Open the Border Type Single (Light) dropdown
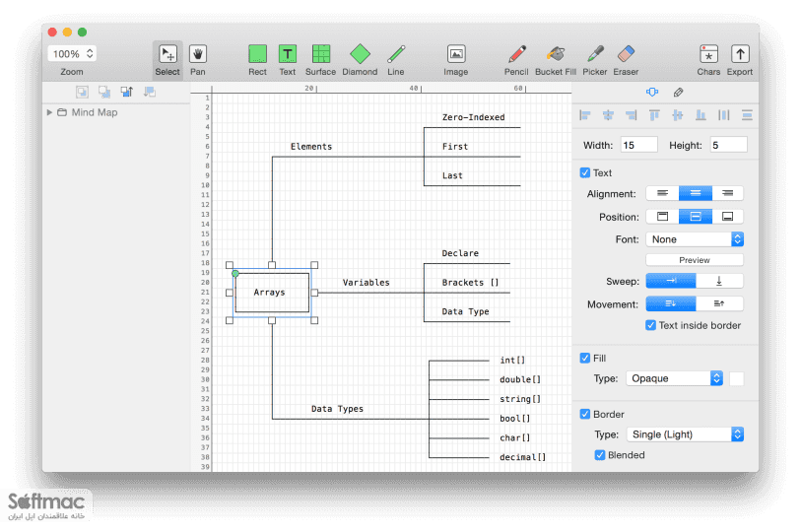The height and width of the screenshot is (532, 801). [x=685, y=434]
